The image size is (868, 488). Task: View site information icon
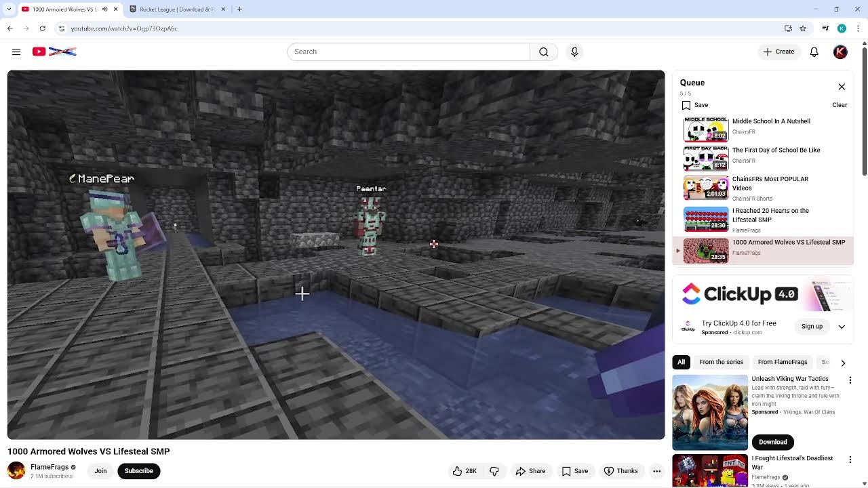click(x=61, y=28)
